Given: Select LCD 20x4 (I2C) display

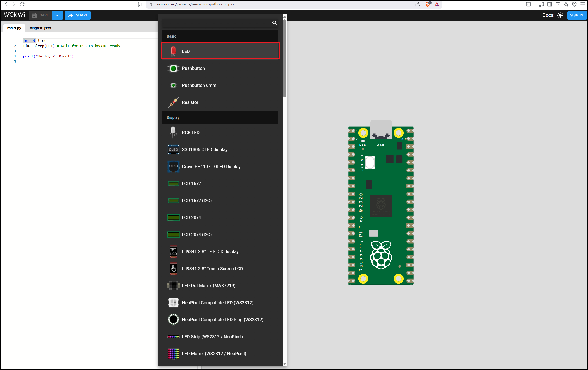Looking at the screenshot, I should (x=220, y=235).
